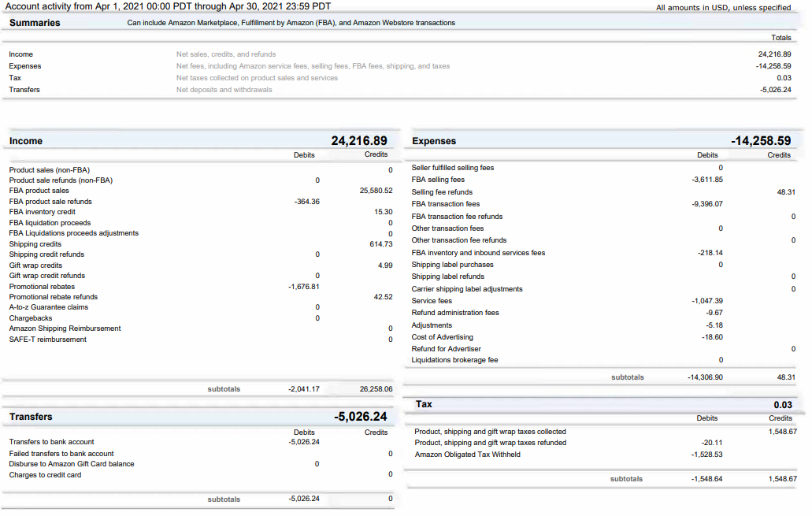Click FBA inventory credit value 15.30
Viewport: 812px width, 516px height.
click(384, 212)
